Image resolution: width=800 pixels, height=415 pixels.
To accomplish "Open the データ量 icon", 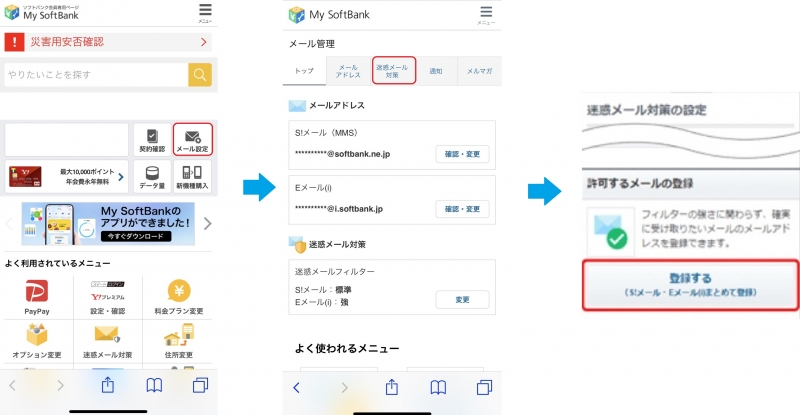I will (152, 177).
